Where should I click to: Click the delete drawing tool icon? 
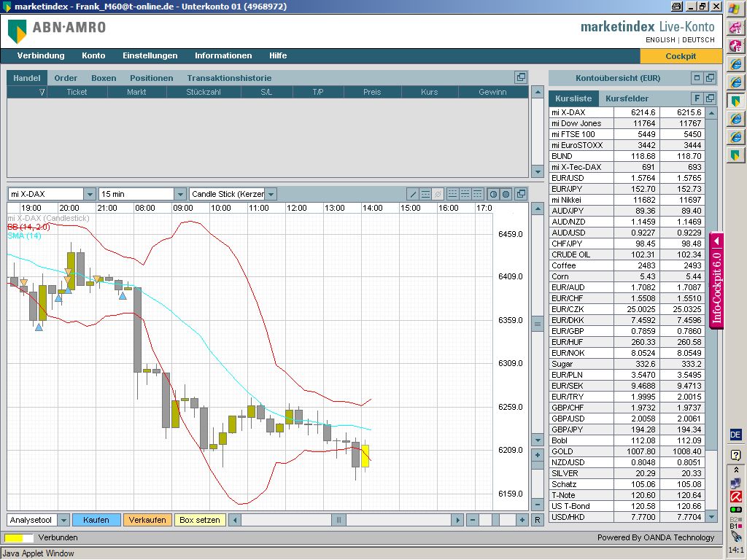(438, 194)
